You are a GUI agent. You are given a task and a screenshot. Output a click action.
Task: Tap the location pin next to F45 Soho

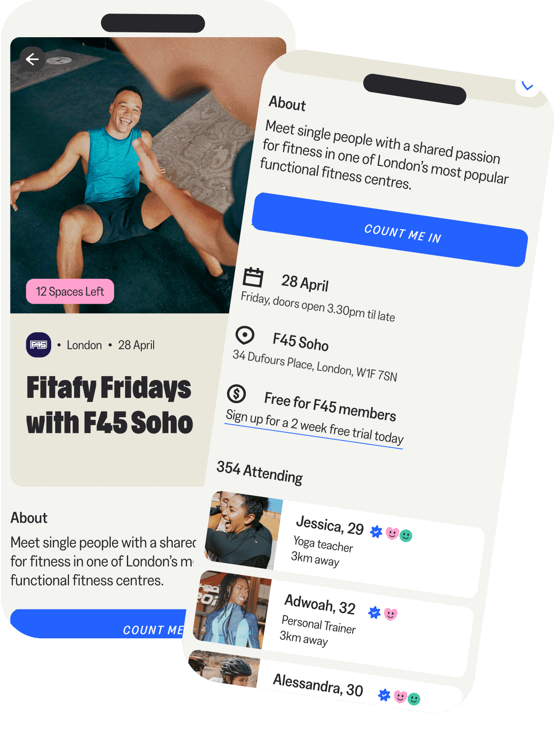click(245, 336)
